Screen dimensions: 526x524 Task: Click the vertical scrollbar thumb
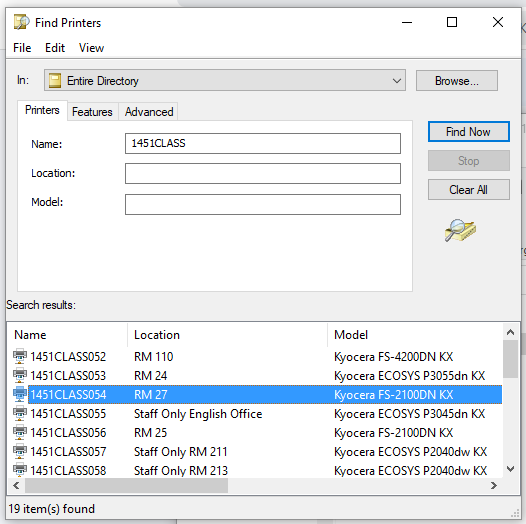510,359
